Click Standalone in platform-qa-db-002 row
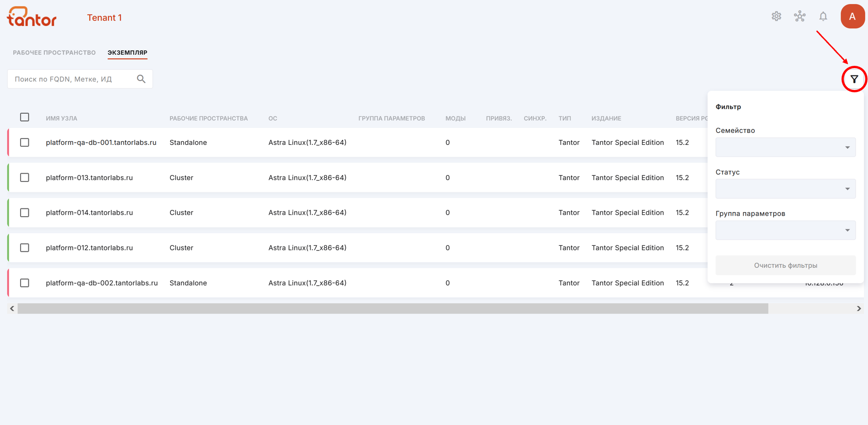The height and width of the screenshot is (425, 868). point(188,283)
